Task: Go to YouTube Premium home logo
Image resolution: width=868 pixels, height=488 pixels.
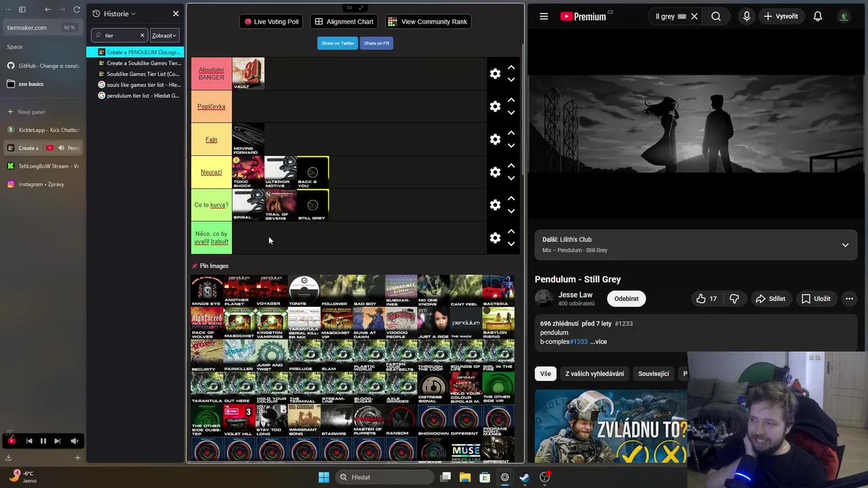Action: click(x=583, y=16)
